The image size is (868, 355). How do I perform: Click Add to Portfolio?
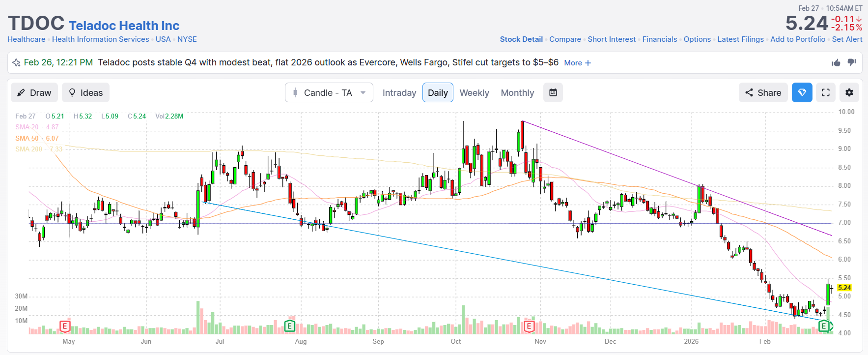[x=798, y=39]
